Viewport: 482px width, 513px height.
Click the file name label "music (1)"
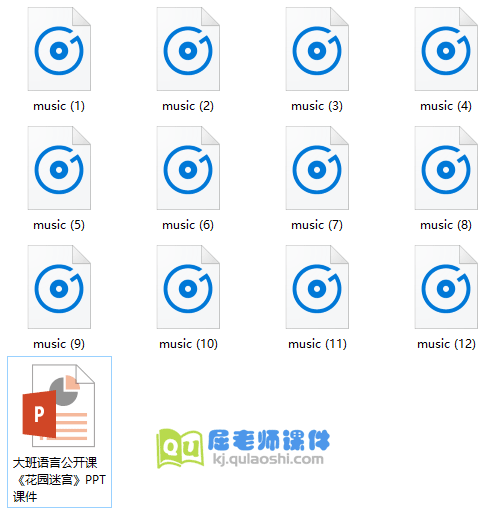(x=59, y=106)
